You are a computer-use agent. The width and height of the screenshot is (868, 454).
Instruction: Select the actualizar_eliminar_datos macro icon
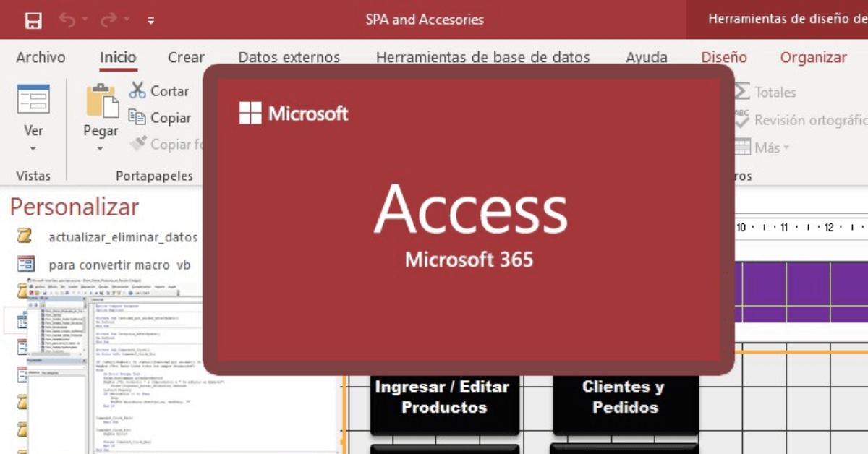coord(25,236)
